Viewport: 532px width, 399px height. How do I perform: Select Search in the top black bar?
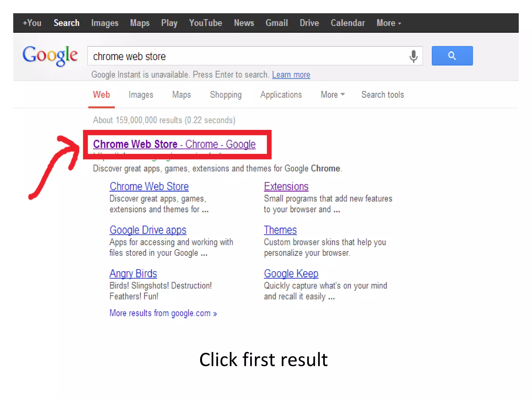[x=66, y=23]
